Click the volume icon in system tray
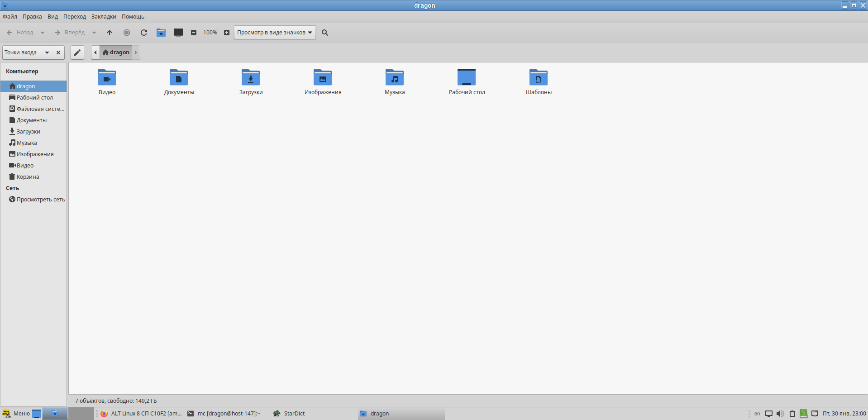Image resolution: width=868 pixels, height=420 pixels. coord(780,413)
